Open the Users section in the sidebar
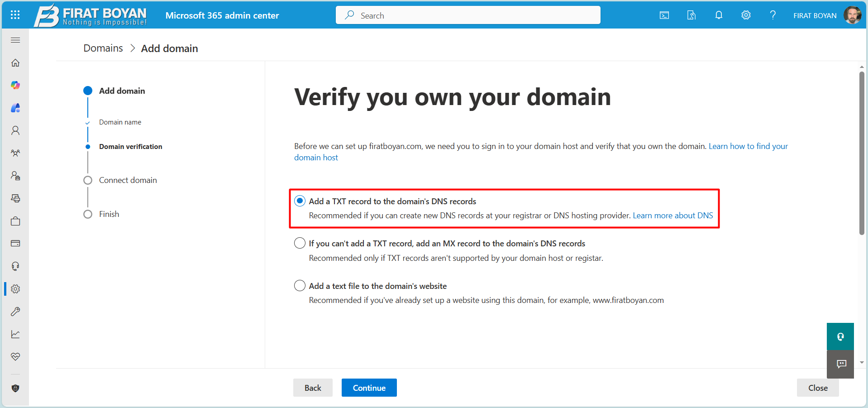The width and height of the screenshot is (868, 408). click(x=15, y=130)
